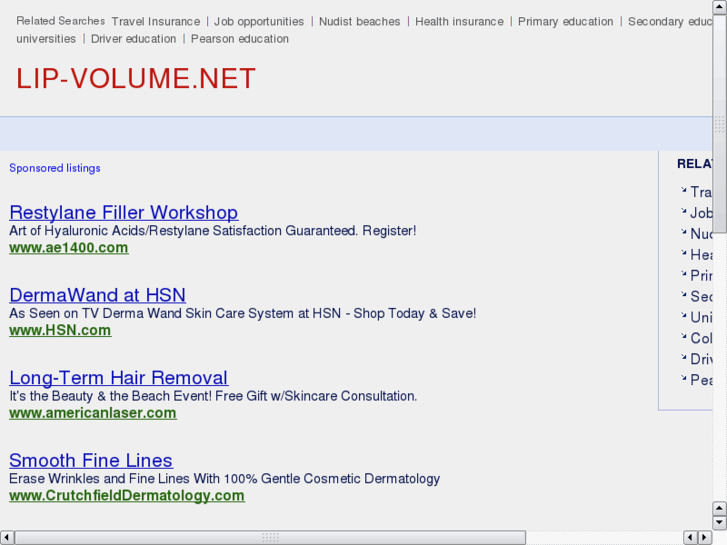Click the vertical scrollbar thumb
This screenshot has width=727, height=545.
click(x=720, y=124)
